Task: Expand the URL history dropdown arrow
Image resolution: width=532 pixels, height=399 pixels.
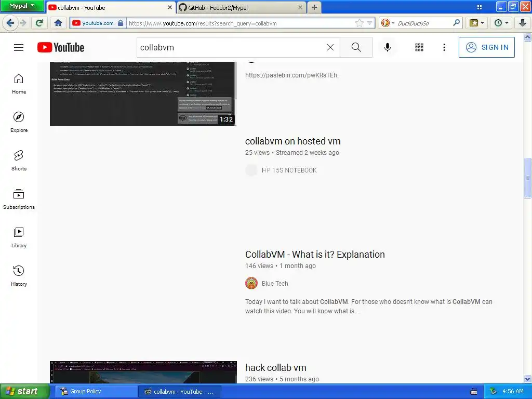Action: [369, 23]
